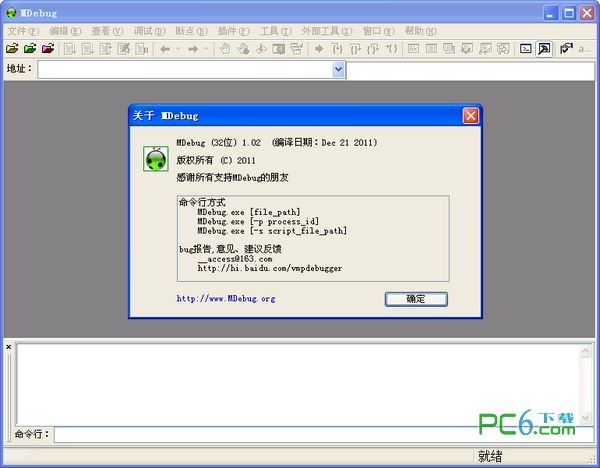
Task: Minimize the MDebug main window
Action: (551, 13)
